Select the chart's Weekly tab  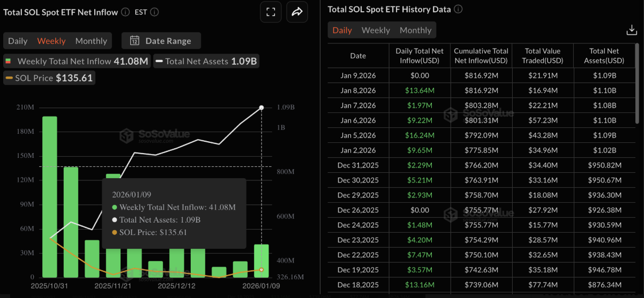51,41
